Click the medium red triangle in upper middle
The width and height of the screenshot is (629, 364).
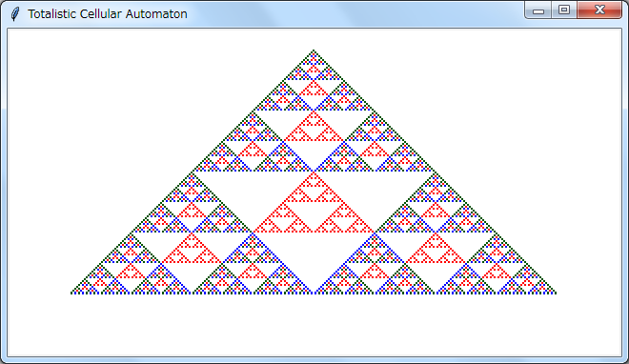[x=314, y=128]
